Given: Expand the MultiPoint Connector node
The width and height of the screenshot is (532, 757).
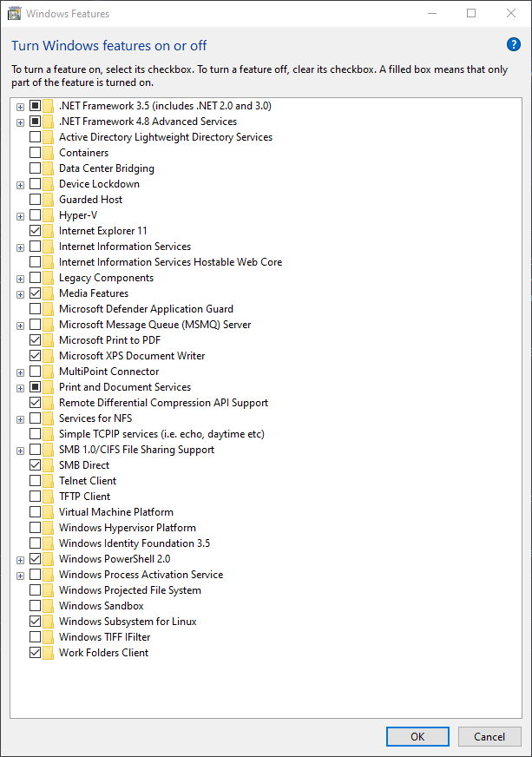Looking at the screenshot, I should tap(20, 372).
